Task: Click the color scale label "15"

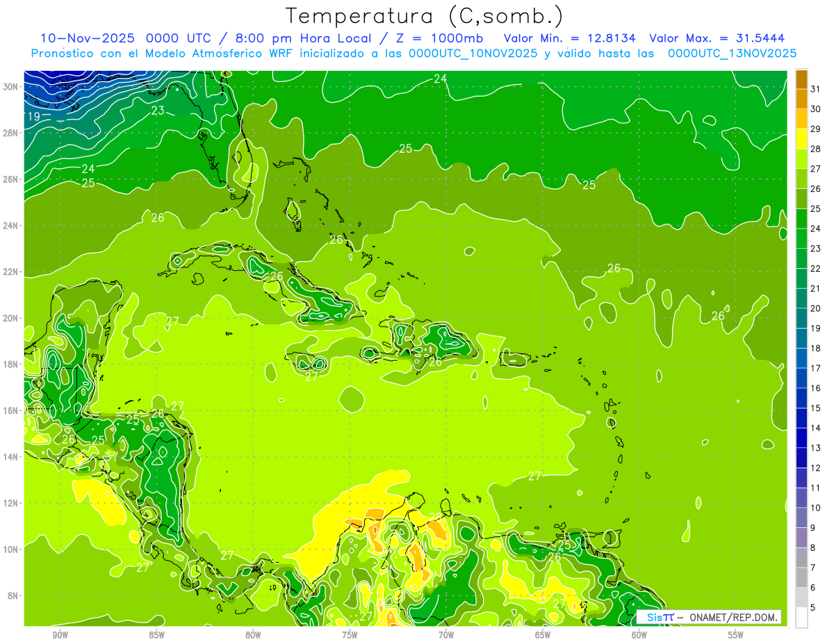Action: (x=816, y=408)
